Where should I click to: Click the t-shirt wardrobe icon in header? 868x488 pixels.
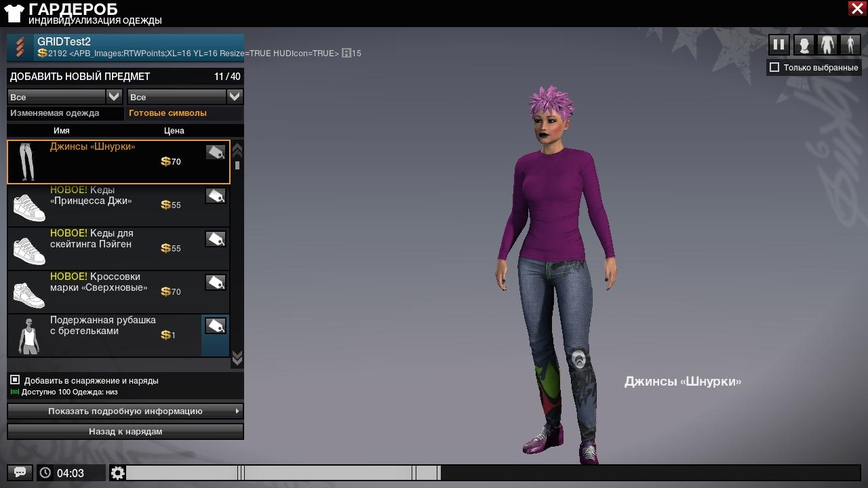pos(14,12)
